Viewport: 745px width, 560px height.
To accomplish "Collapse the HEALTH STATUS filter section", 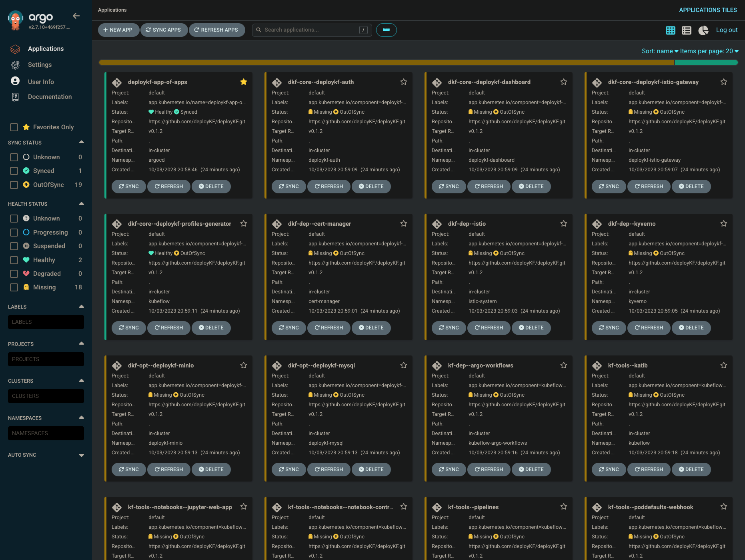I will 82,203.
